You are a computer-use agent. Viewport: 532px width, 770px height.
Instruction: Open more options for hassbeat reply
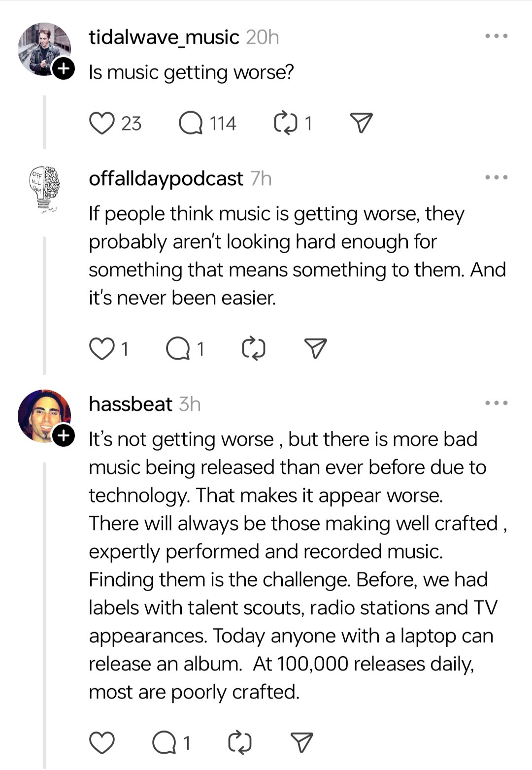[496, 403]
